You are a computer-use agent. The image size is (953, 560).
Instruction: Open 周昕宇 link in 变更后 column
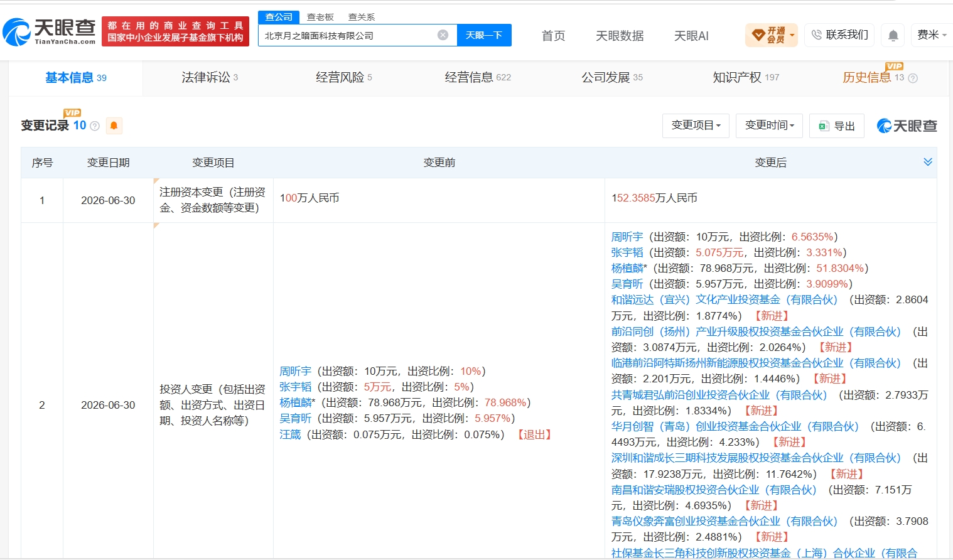[x=627, y=237]
